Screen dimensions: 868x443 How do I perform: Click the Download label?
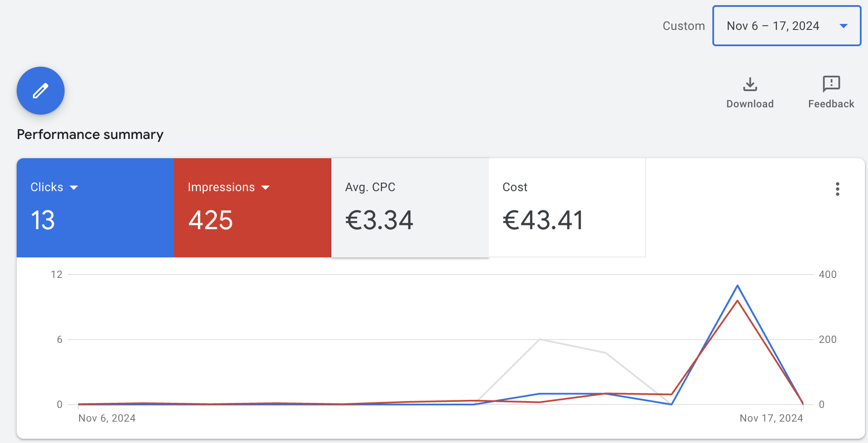[750, 104]
